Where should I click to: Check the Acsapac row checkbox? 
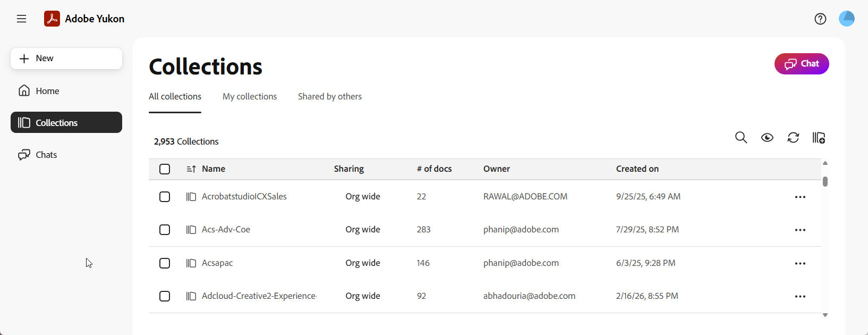[x=165, y=263]
